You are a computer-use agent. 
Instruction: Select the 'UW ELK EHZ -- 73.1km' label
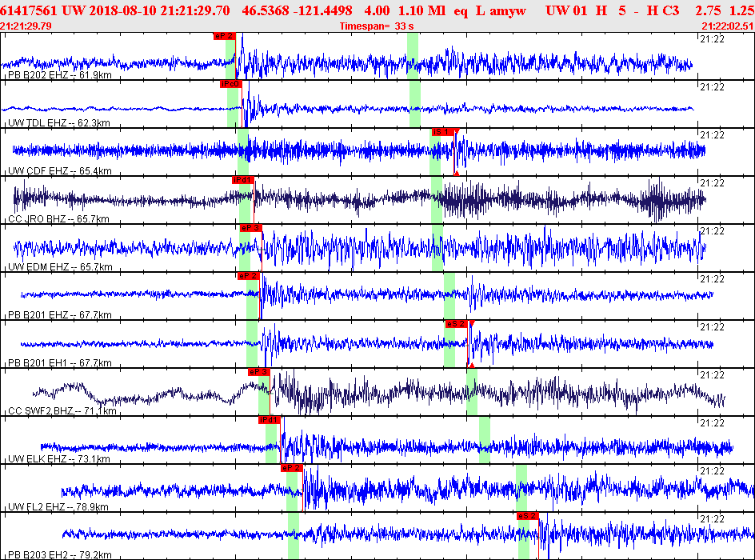point(58,459)
